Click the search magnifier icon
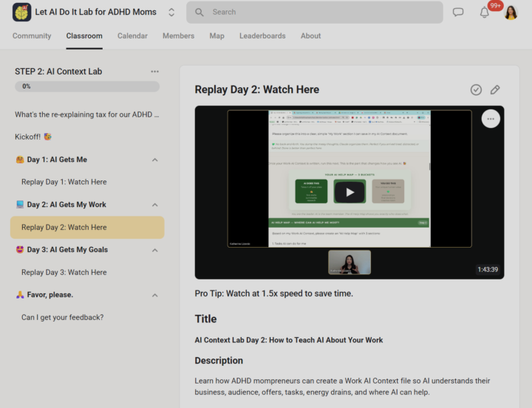The width and height of the screenshot is (532, 408). click(x=199, y=13)
